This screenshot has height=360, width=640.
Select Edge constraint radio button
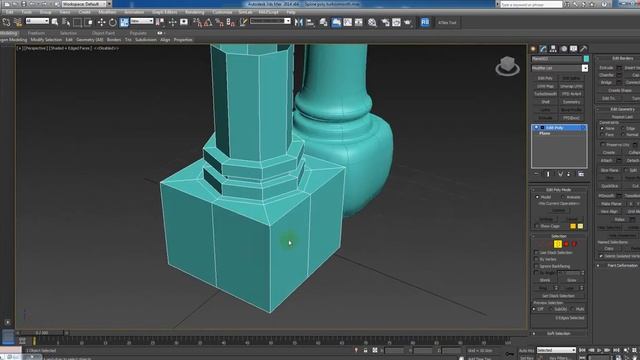click(623, 128)
